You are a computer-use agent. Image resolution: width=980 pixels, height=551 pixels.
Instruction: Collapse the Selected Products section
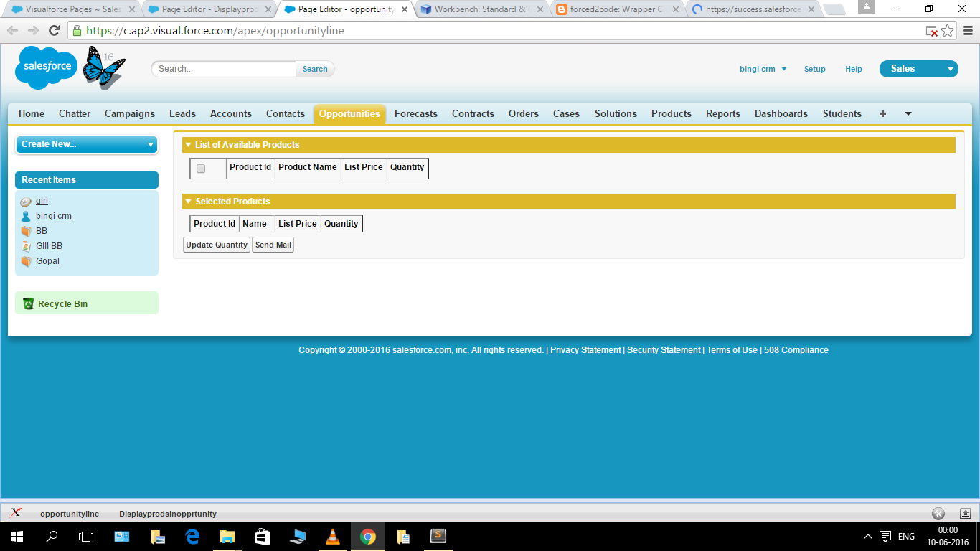coord(188,202)
